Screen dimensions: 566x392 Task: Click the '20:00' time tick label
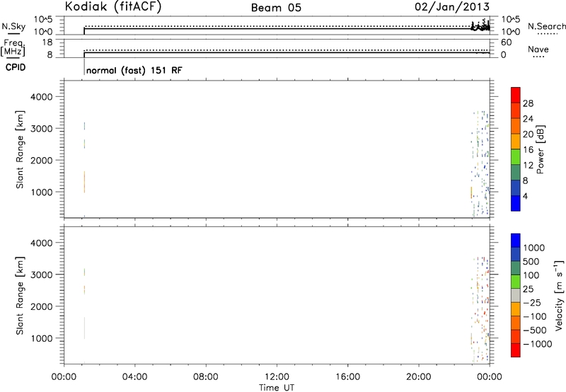(418, 377)
